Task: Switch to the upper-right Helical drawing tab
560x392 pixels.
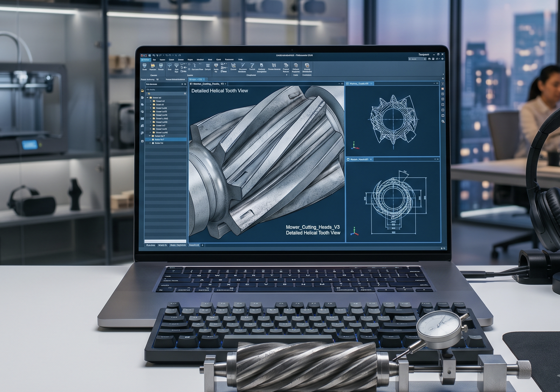Action: point(360,84)
